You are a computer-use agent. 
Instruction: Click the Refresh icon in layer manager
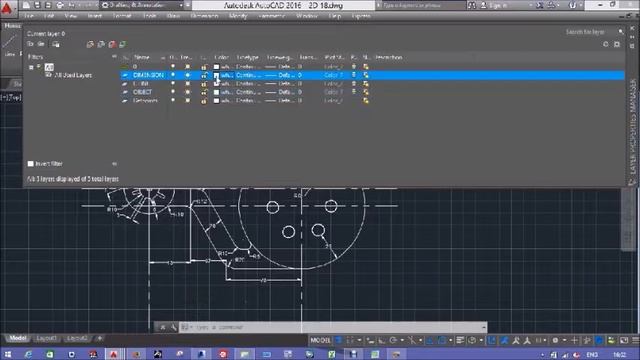tap(606, 44)
